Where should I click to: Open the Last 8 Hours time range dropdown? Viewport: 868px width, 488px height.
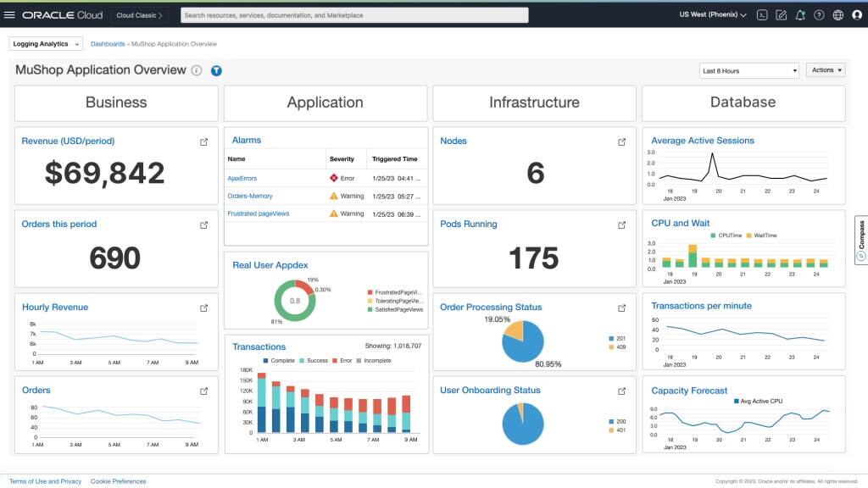pyautogui.click(x=748, y=71)
